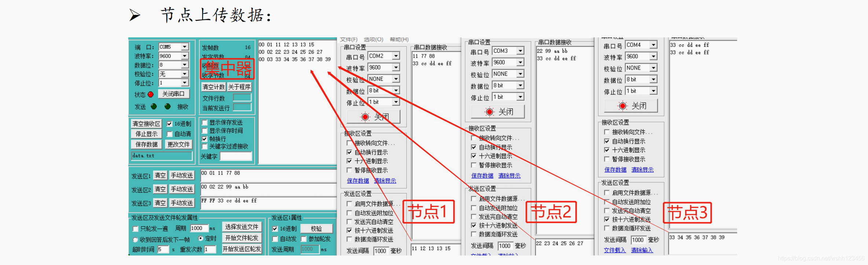Click 文件载入 link in the COM4 window
Screen dimensions: 868x265
pos(615,250)
